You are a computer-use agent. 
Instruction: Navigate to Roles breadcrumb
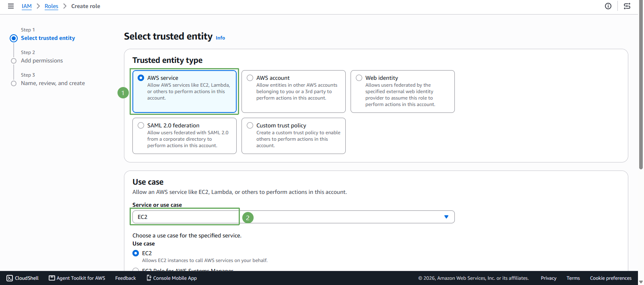(52, 6)
